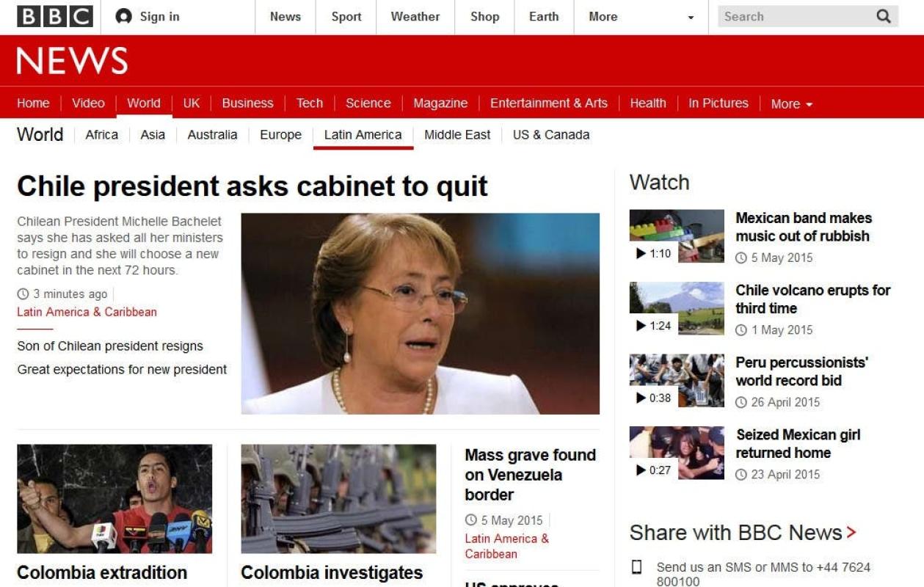
Task: Expand the top bar More dropdown arrow
Action: (691, 18)
